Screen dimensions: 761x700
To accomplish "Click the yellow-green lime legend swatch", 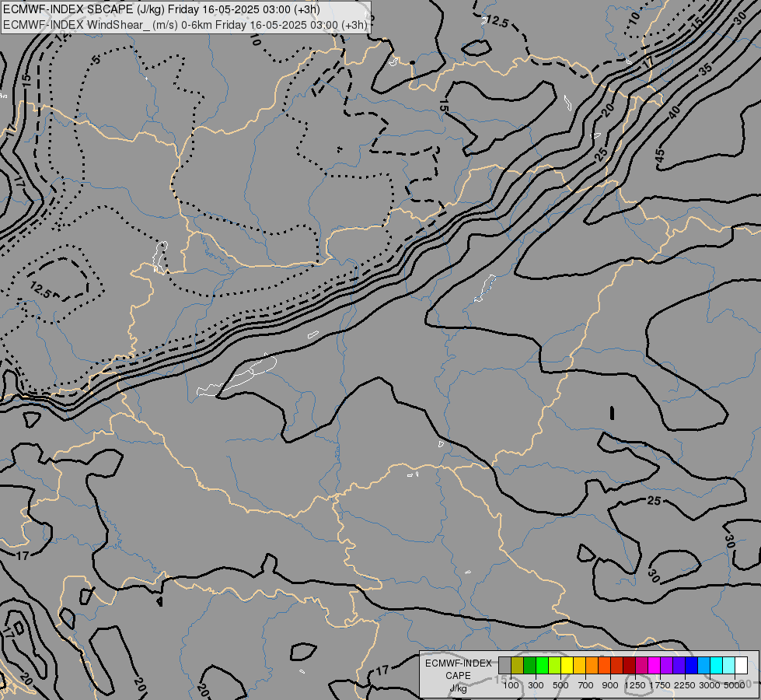I will pos(555,665).
